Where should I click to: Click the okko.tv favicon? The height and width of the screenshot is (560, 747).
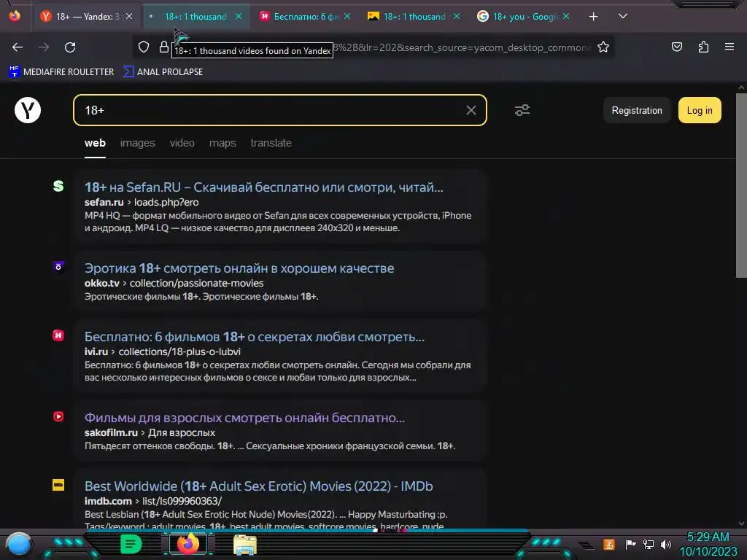tap(58, 267)
